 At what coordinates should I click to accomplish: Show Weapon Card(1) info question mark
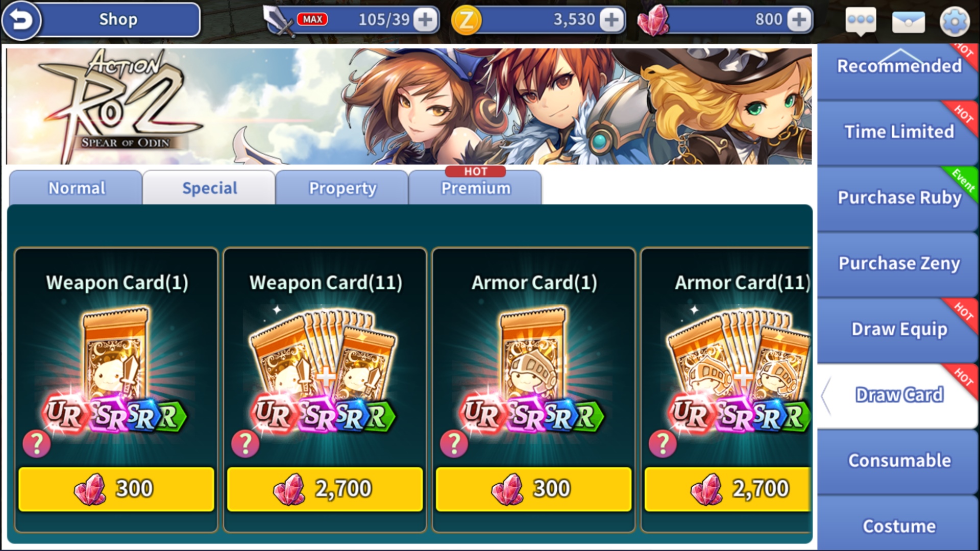coord(37,444)
